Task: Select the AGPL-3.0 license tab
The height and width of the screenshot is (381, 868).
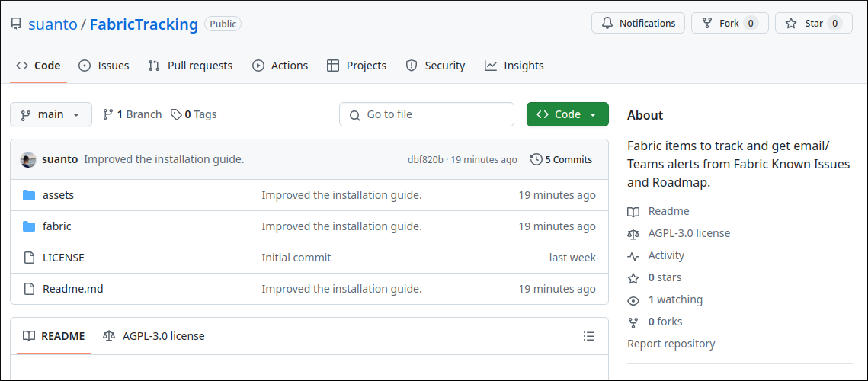Action: click(154, 336)
